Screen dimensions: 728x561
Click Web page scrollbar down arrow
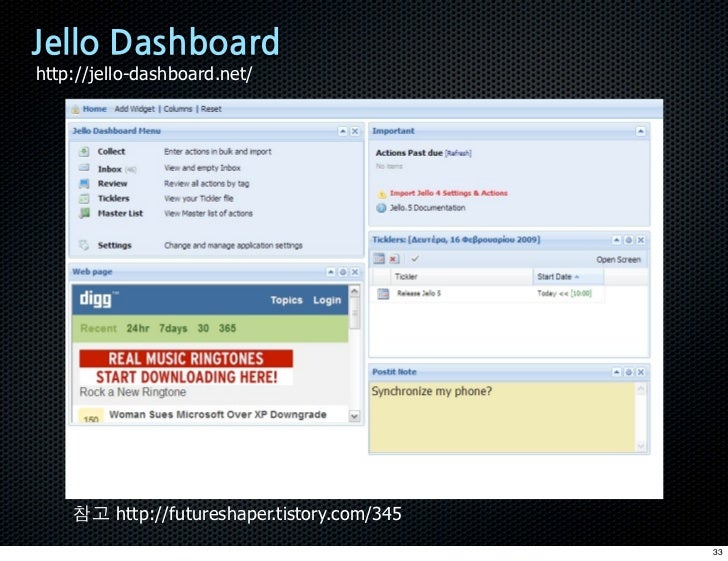[x=354, y=416]
